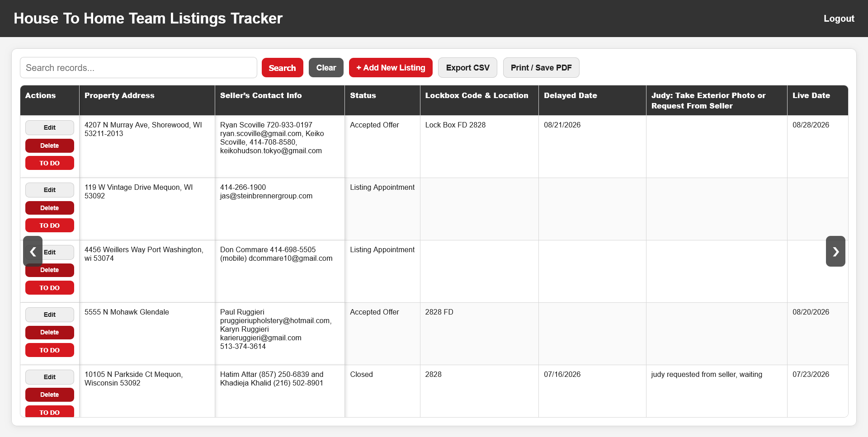868x437 pixels.
Task: Click the red Search button
Action: (x=283, y=68)
